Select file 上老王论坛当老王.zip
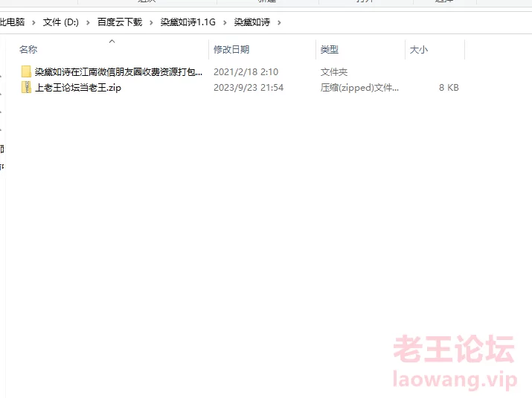This screenshot has height=398, width=532. [x=77, y=88]
